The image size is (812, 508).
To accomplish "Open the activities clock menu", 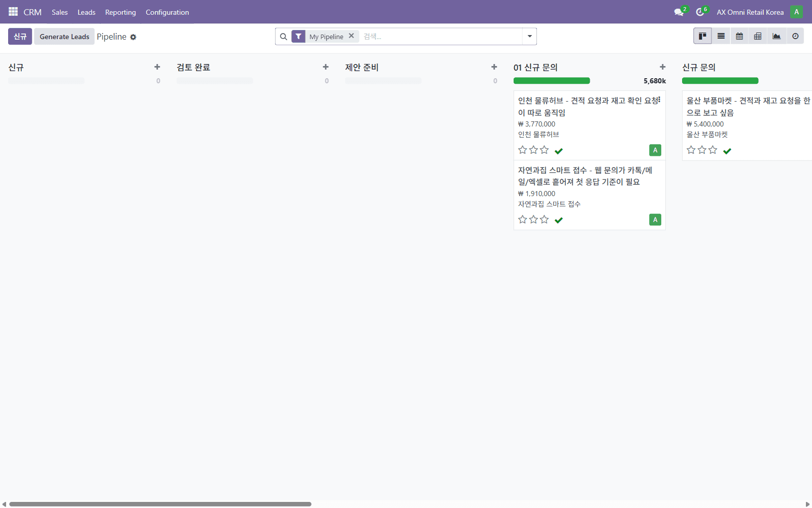I will click(701, 12).
